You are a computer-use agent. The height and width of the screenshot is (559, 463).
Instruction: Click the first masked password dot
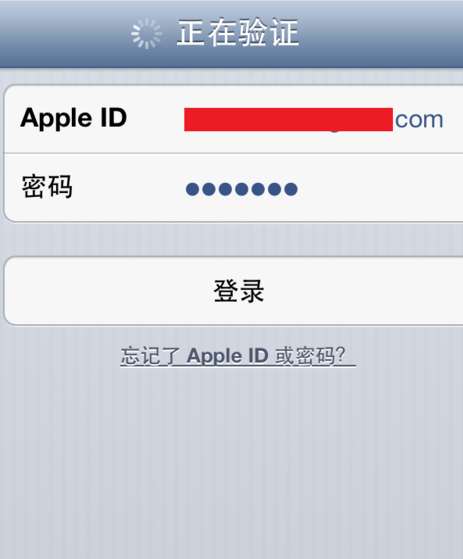click(192, 189)
